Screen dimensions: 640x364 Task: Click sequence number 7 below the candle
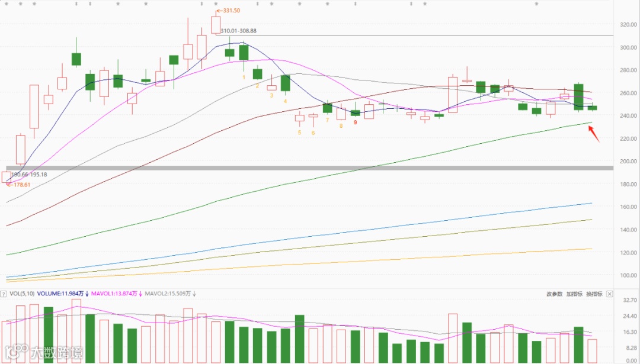pos(327,120)
